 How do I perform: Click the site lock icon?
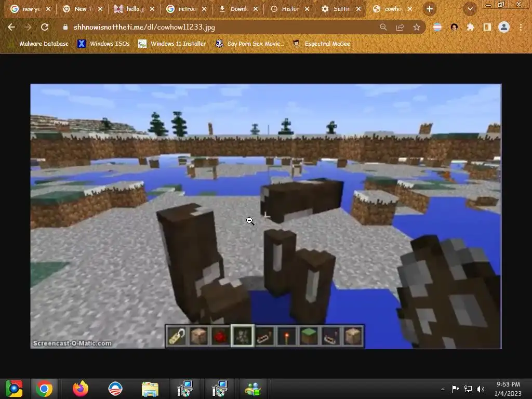[x=65, y=27]
